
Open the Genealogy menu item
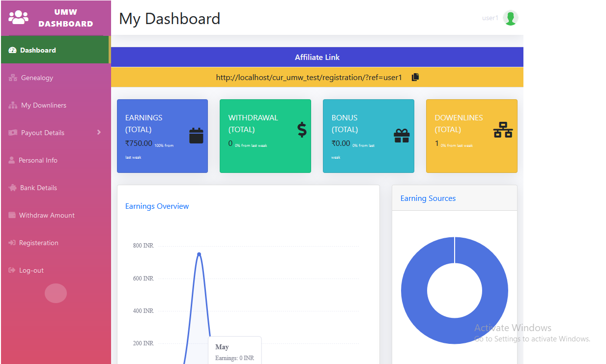[37, 78]
